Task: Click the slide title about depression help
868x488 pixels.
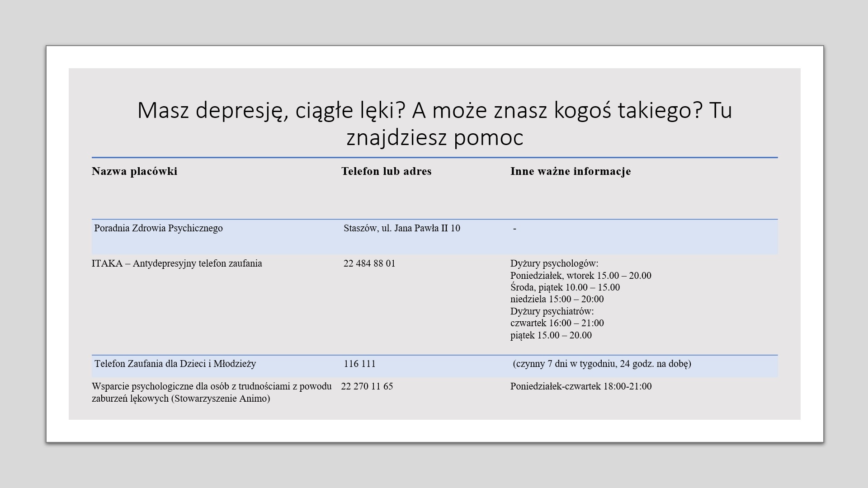Action: (434, 123)
